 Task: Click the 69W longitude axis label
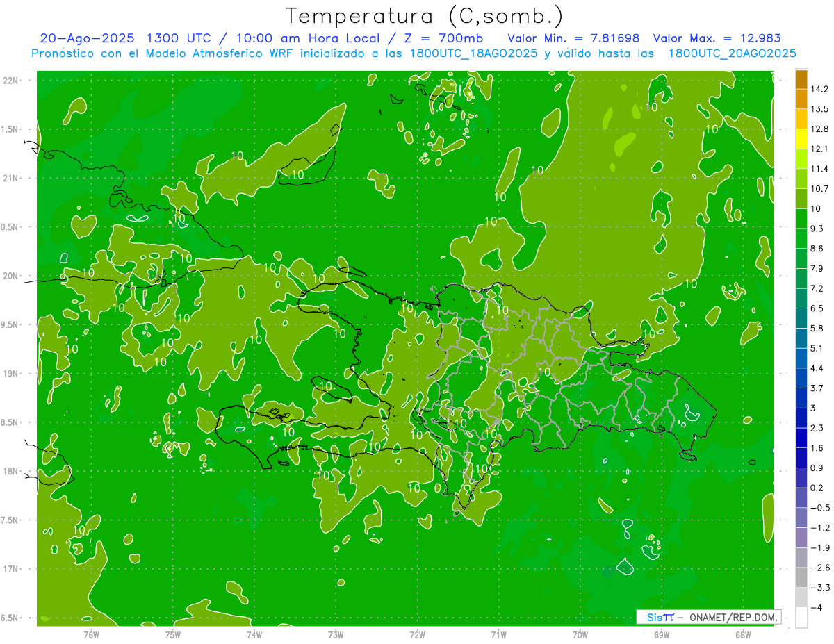[x=662, y=634]
